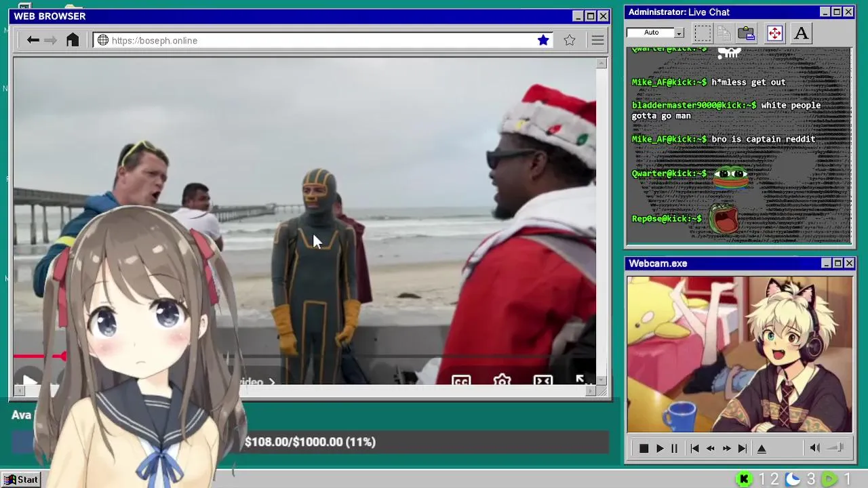
Task: Toggle theater mode on the video
Action: point(543,382)
